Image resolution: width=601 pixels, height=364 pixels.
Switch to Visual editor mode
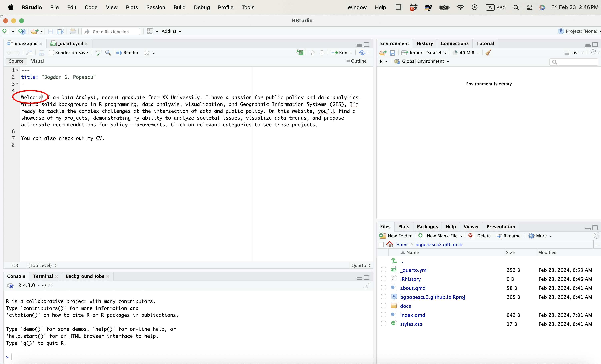click(37, 61)
